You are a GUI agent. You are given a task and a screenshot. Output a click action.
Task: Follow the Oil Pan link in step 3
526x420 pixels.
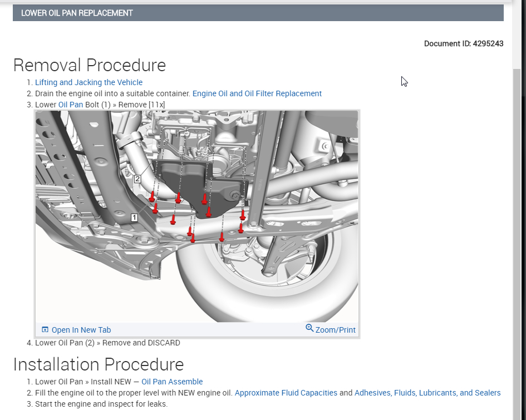click(71, 105)
